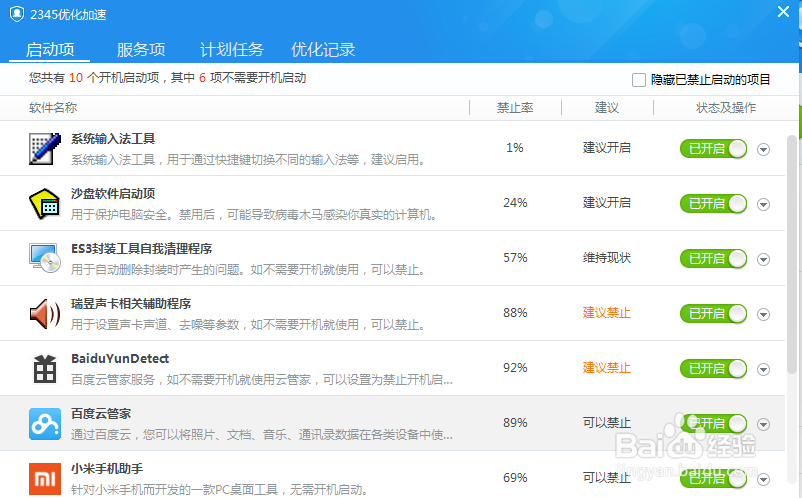Image resolution: width=802 pixels, height=498 pixels.
Task: Click the 2345优化加速 shield logo icon
Action: click(17, 14)
